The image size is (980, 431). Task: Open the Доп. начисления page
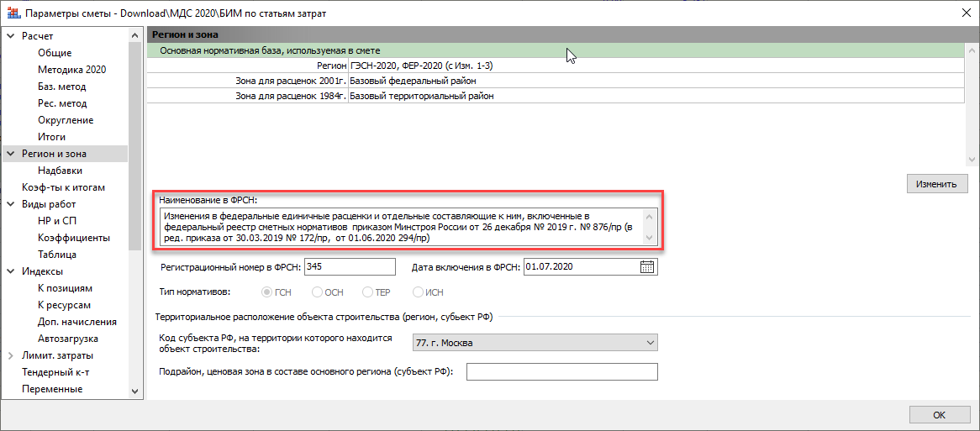[76, 322]
